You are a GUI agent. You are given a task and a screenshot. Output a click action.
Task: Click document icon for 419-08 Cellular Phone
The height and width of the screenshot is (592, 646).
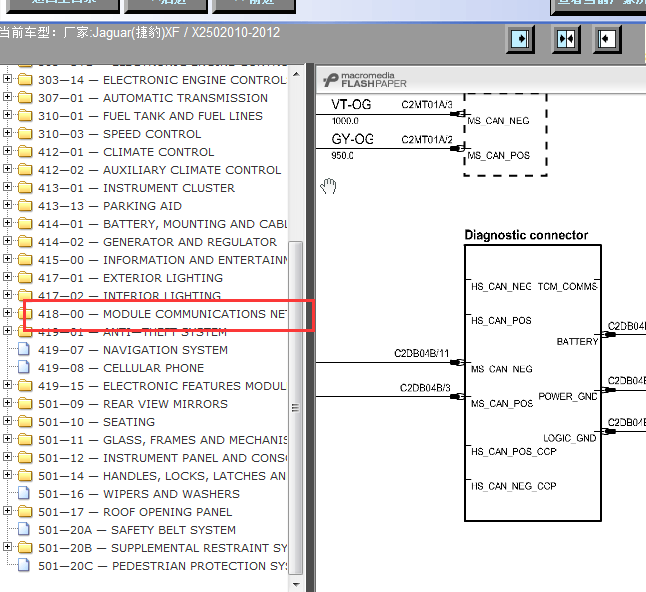24,367
